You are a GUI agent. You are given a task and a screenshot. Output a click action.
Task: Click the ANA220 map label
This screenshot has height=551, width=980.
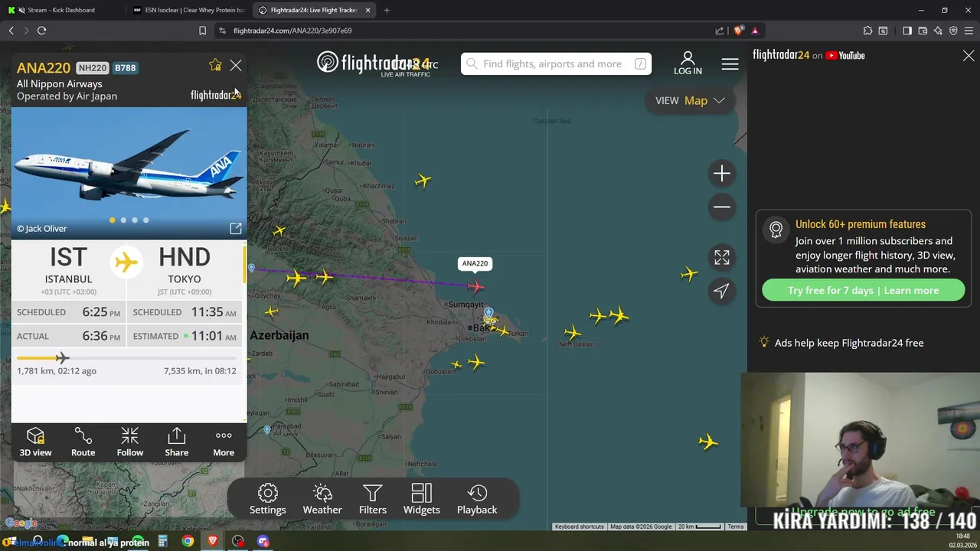[475, 263]
